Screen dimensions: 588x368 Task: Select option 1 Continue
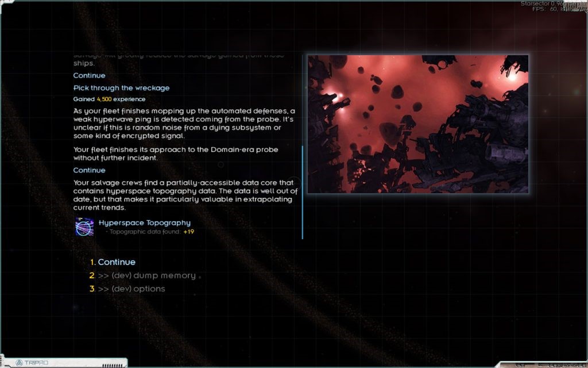[x=117, y=262]
